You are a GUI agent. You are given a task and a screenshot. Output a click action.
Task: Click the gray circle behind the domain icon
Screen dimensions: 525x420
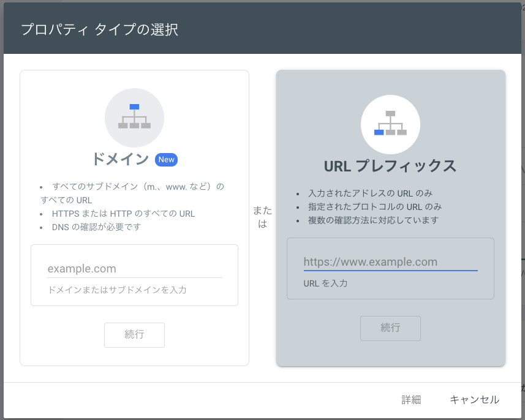coord(134,118)
